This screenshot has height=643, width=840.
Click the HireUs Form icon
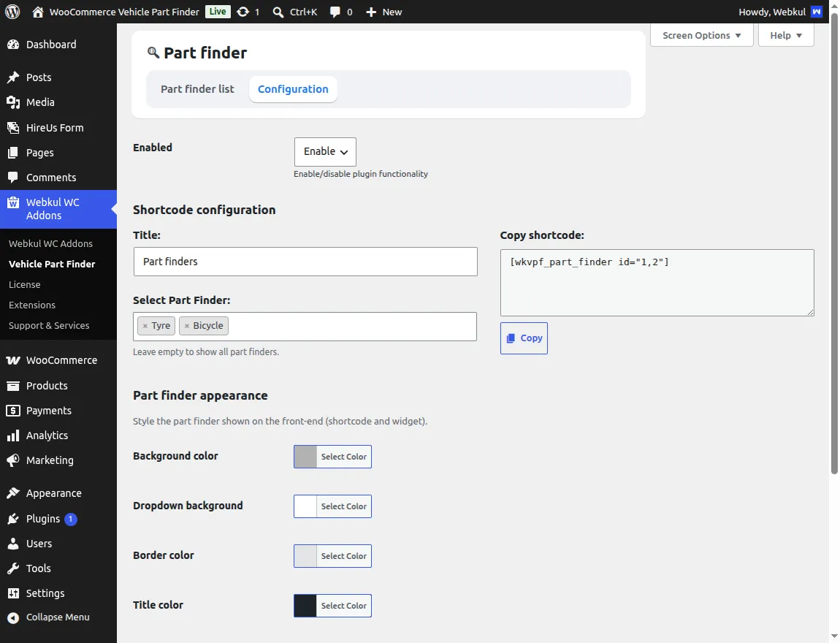coord(13,128)
